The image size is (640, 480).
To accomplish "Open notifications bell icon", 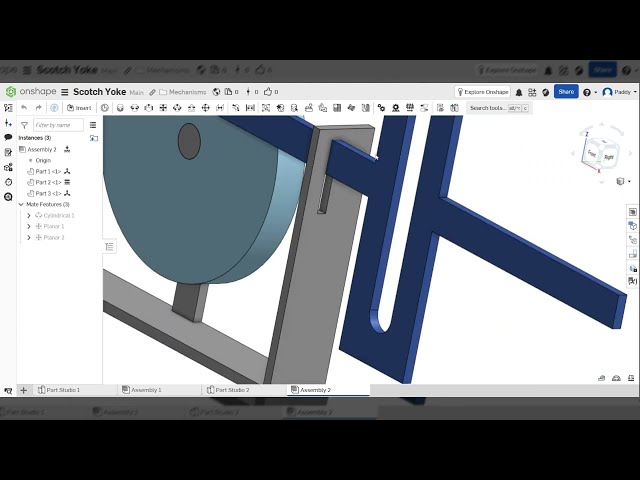I will [x=519, y=92].
